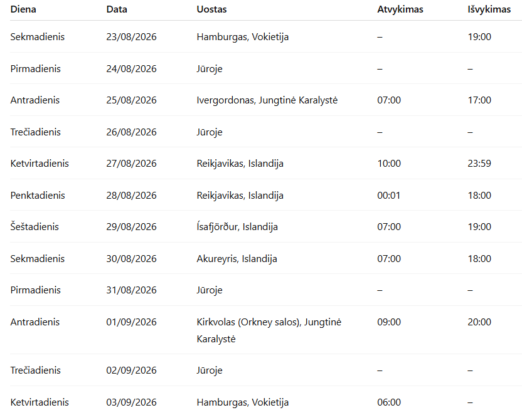
Task: Click the Data column header
Action: pyautogui.click(x=117, y=9)
